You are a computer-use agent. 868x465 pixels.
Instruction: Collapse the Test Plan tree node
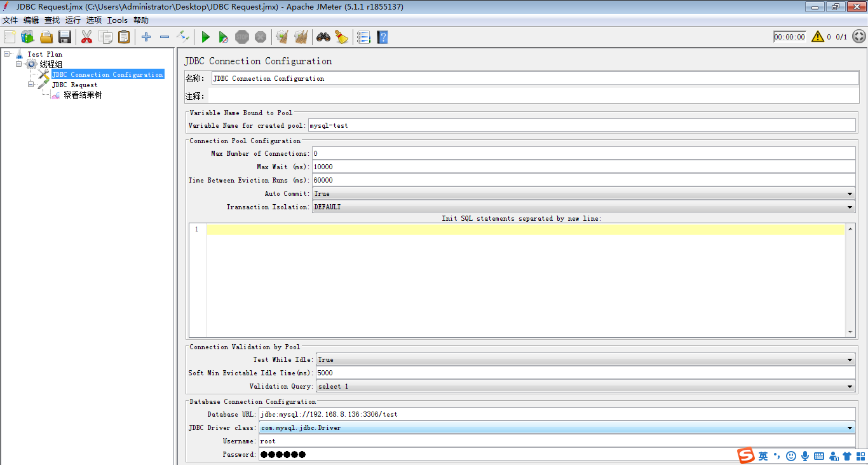6,54
